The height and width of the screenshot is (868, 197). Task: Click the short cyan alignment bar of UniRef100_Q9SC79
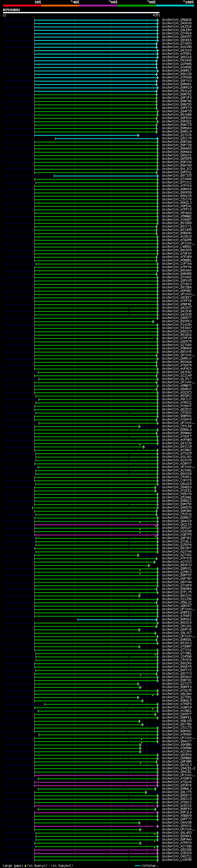pos(107,139)
